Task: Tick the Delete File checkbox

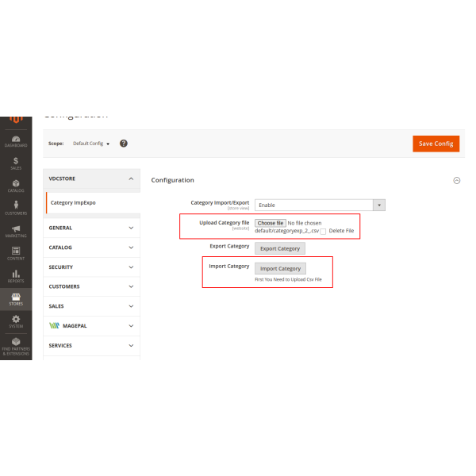Action: [323, 231]
